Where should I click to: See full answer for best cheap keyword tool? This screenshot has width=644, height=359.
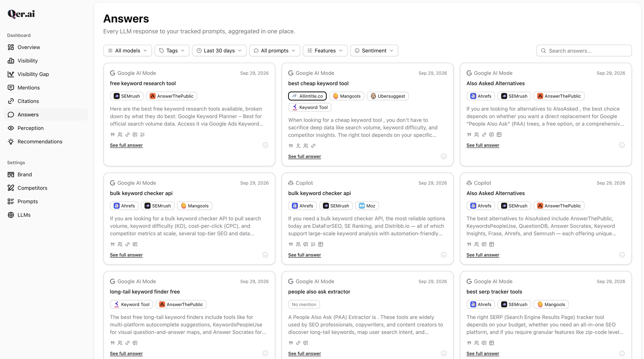[304, 157]
